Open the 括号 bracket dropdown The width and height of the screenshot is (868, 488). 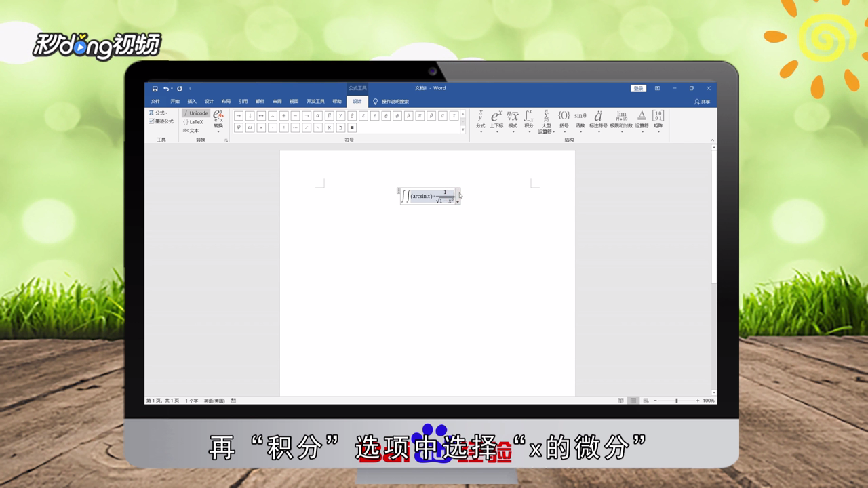click(564, 120)
